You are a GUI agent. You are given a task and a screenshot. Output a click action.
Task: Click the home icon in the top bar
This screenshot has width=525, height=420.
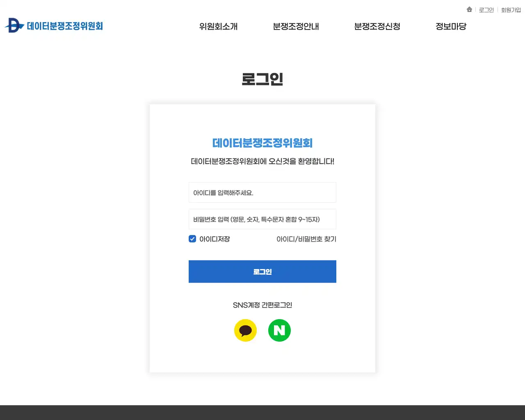[469, 9]
